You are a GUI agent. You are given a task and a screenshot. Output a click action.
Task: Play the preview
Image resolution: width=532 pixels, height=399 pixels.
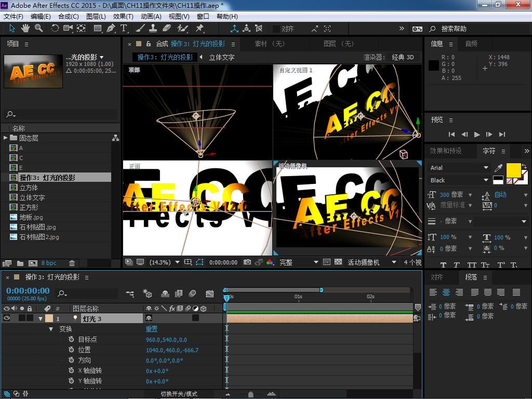[x=477, y=135]
